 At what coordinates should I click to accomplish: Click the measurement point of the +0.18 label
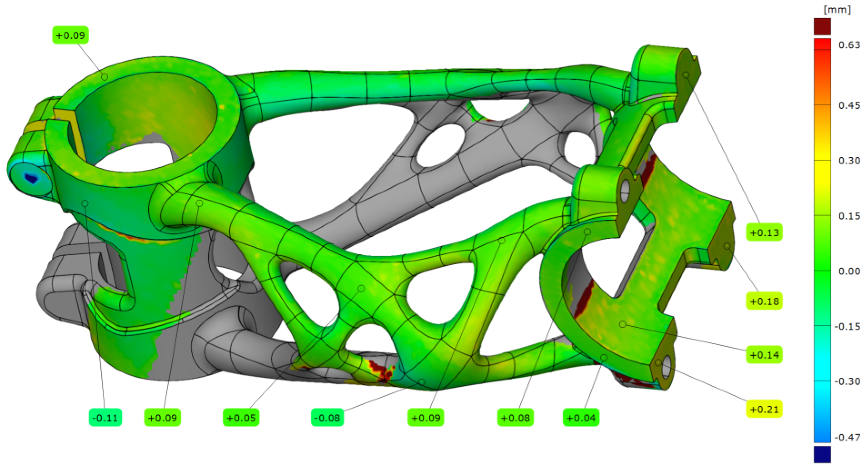click(727, 246)
